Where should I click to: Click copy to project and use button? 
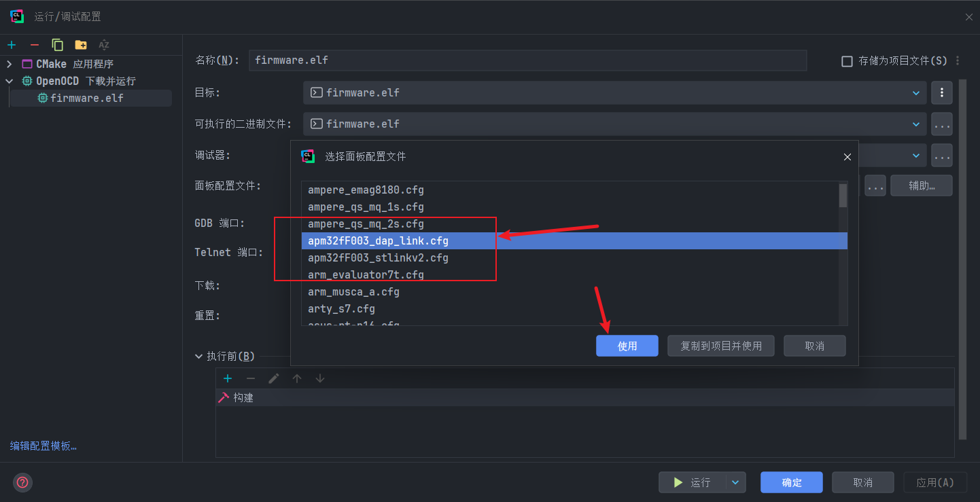tap(721, 346)
